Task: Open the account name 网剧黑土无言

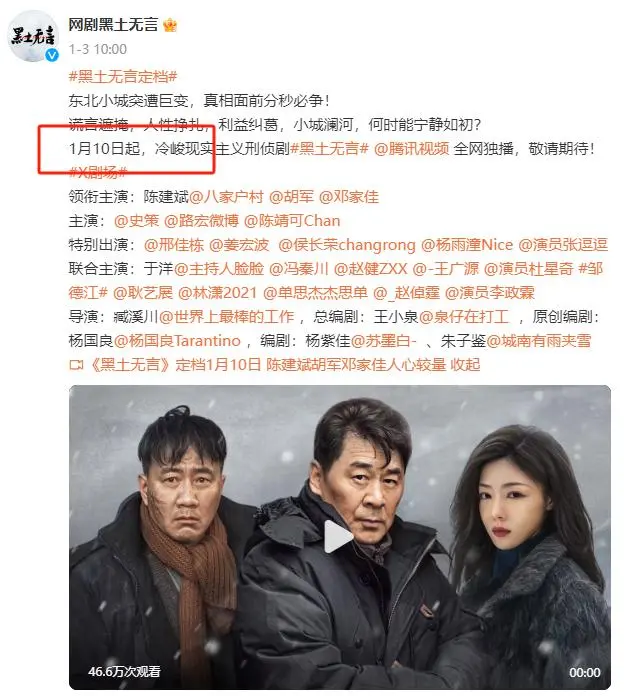Action: (x=113, y=24)
